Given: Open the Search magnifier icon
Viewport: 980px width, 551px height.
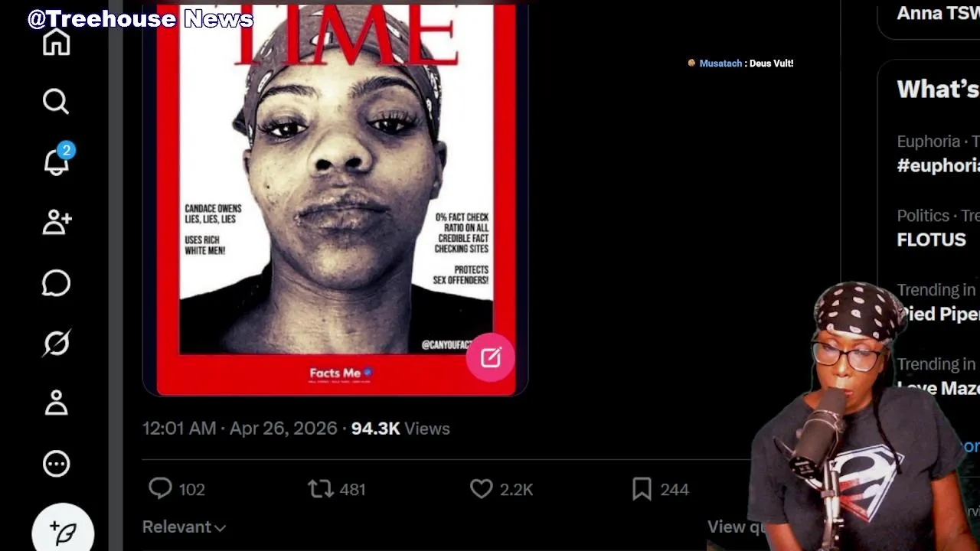Looking at the screenshot, I should pos(56,101).
